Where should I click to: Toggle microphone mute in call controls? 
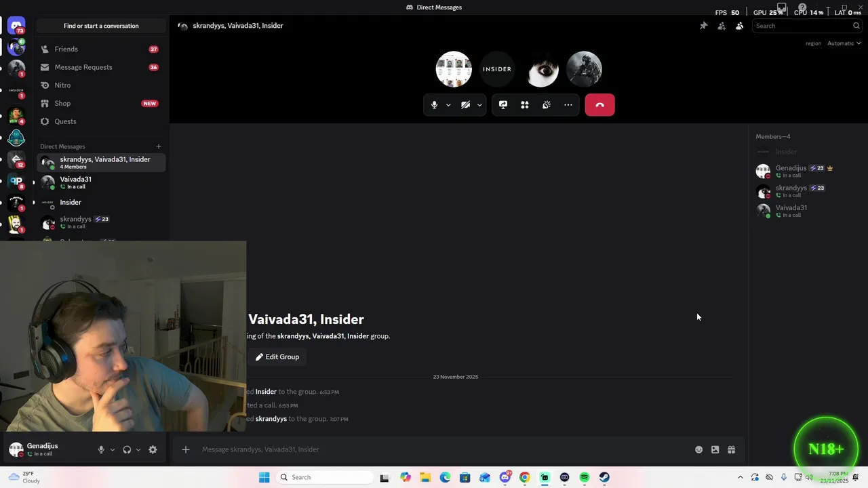(x=435, y=105)
